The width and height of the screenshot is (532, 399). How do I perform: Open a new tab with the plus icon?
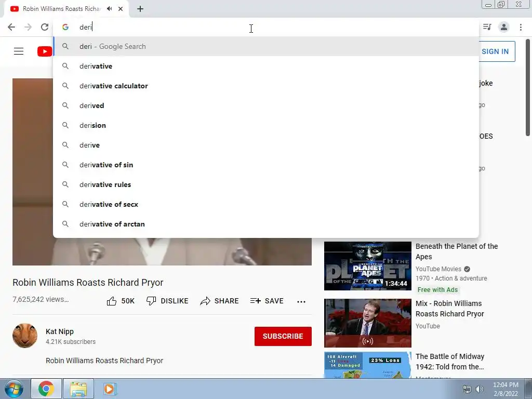pyautogui.click(x=140, y=9)
